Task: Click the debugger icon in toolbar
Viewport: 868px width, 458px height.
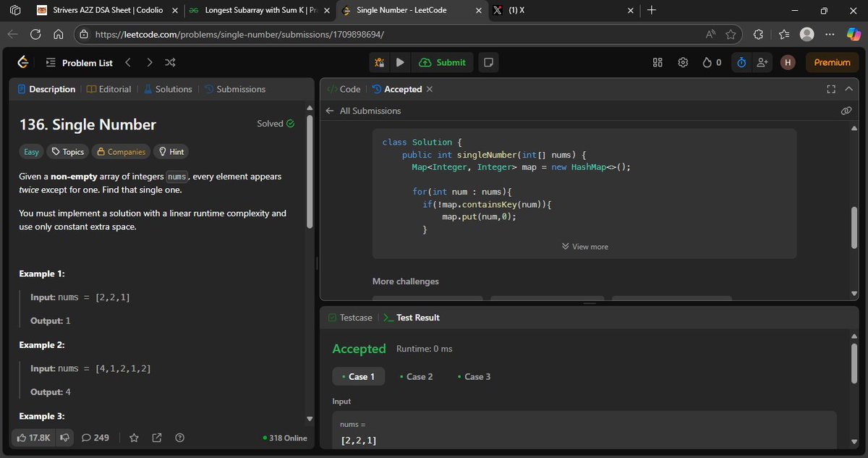Action: tap(379, 63)
